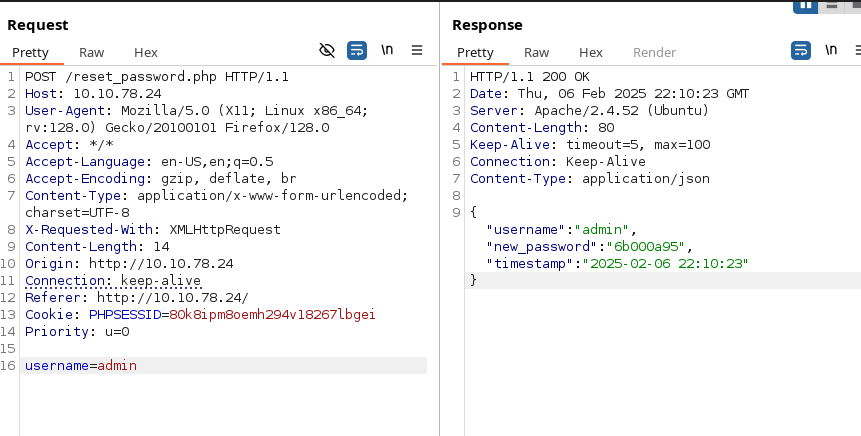
Task: Open the Response pane hamburger options menu
Action: 858,50
